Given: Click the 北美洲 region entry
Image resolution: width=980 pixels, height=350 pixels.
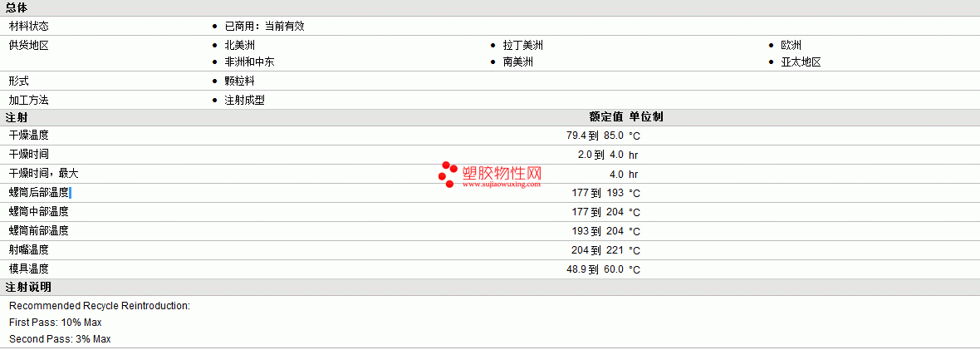Looking at the screenshot, I should 240,45.
